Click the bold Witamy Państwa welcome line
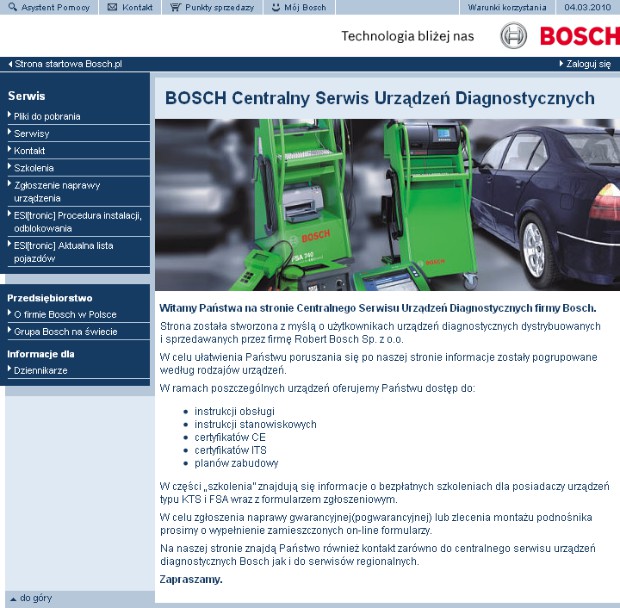Screen dimensions: 620x608 coord(378,308)
